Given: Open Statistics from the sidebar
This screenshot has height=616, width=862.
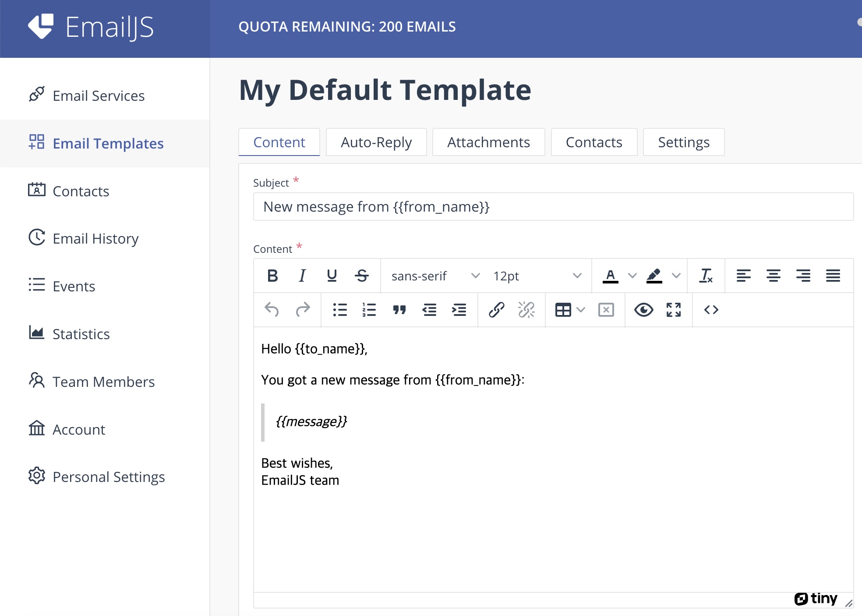Looking at the screenshot, I should (x=81, y=334).
